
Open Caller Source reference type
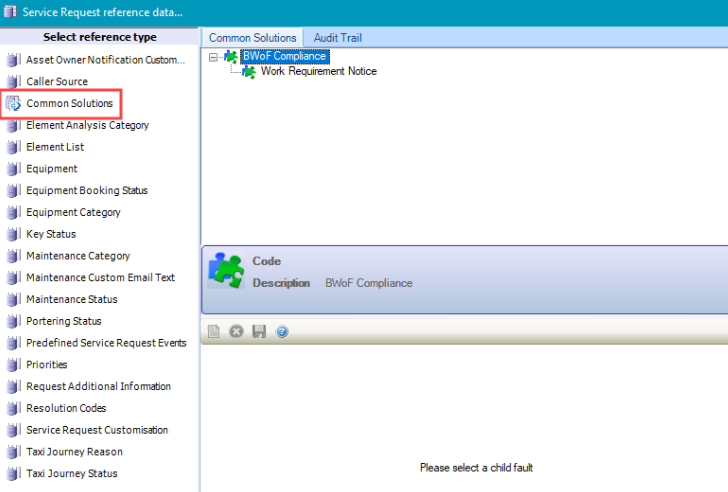57,82
